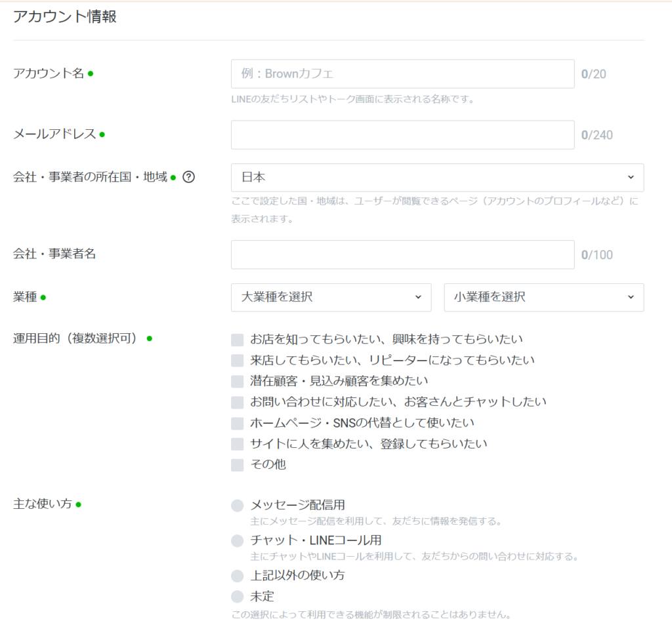
Task: Select the 未定 radio button
Action: click(237, 597)
